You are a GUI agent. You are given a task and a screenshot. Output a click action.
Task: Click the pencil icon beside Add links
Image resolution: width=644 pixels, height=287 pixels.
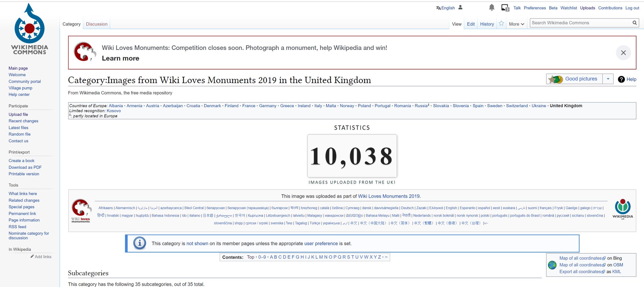click(x=32, y=257)
